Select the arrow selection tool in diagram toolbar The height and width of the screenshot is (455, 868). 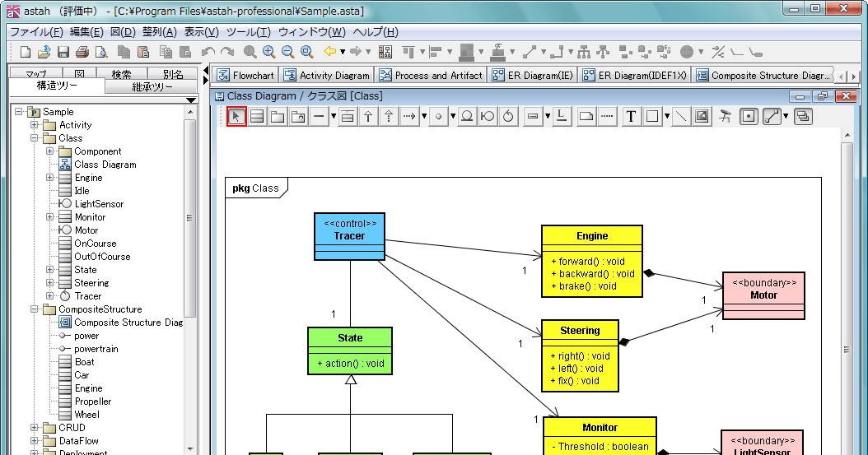pyautogui.click(x=237, y=117)
